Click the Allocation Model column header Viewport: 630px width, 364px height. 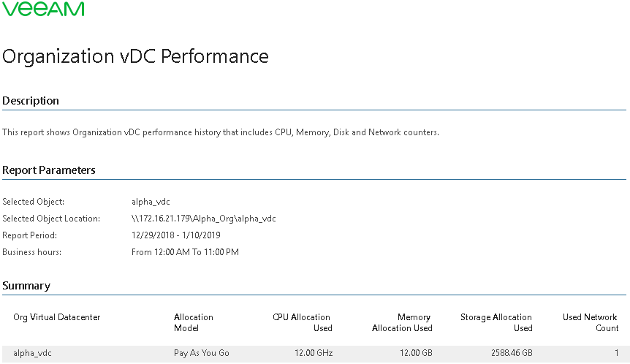pyautogui.click(x=193, y=322)
